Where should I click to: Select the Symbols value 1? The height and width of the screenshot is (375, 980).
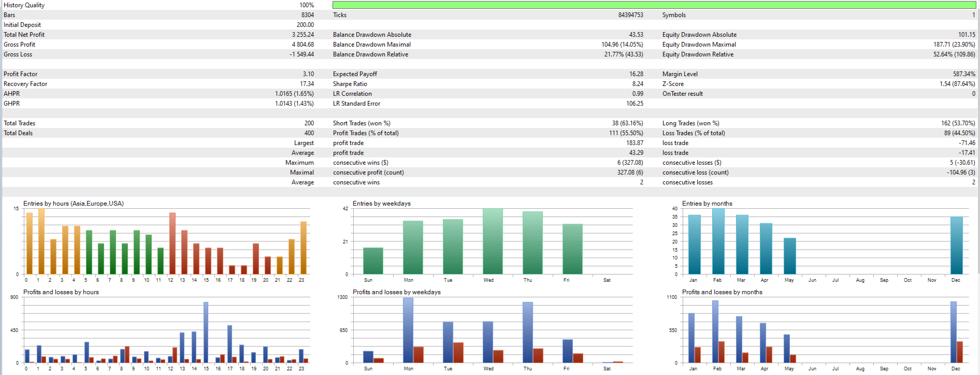(x=974, y=15)
